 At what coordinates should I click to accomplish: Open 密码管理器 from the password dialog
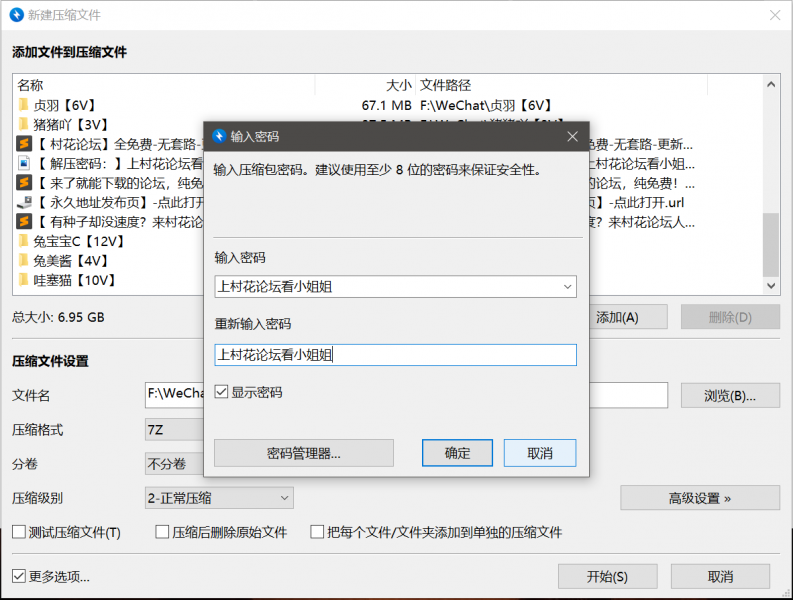click(x=303, y=453)
